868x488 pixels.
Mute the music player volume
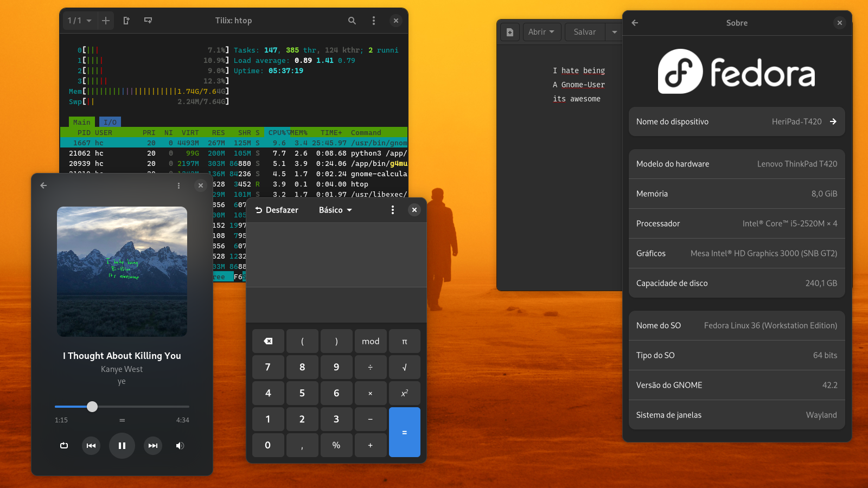coord(180,446)
